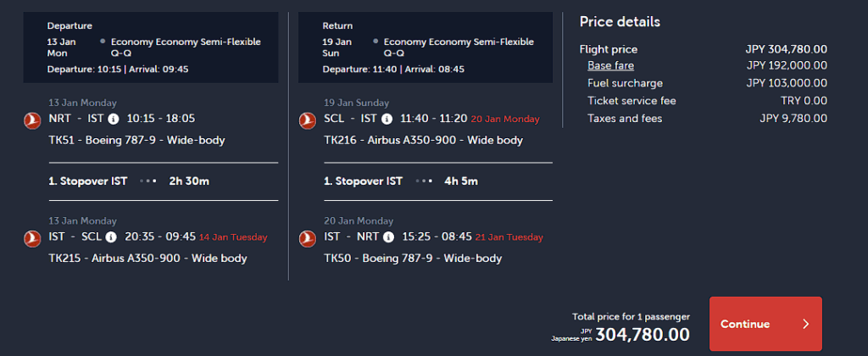The width and height of the screenshot is (868, 356).
Task: Click the TK51 Boeing 787-9 flight details
Action: pyautogui.click(x=136, y=140)
